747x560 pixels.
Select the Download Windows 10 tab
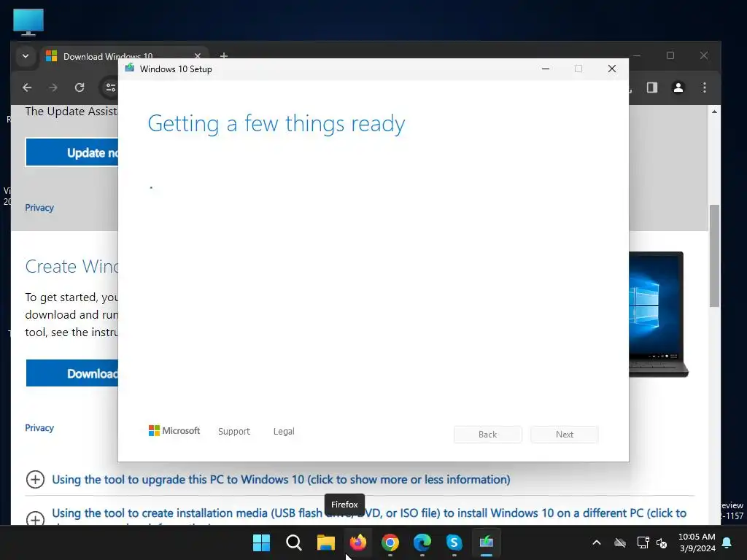tap(108, 56)
